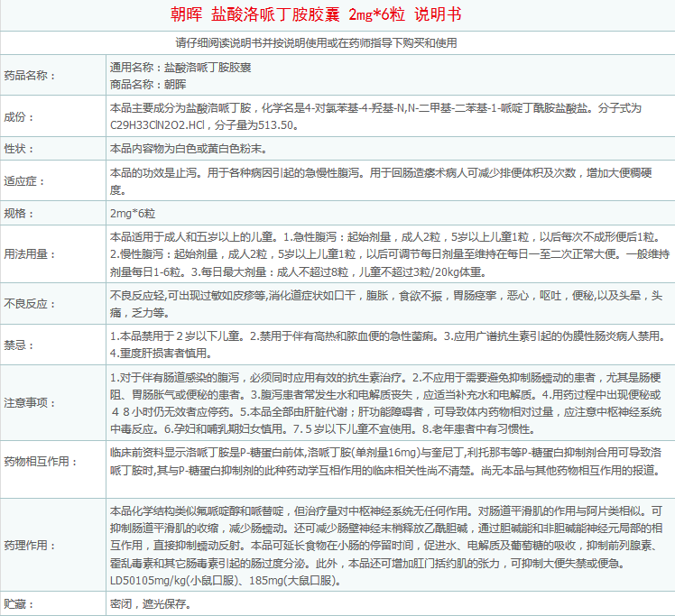Click the text 本品适用于成人和五岁以上的儿童
Image resolution: width=675 pixels, height=616 pixels.
tap(194, 237)
